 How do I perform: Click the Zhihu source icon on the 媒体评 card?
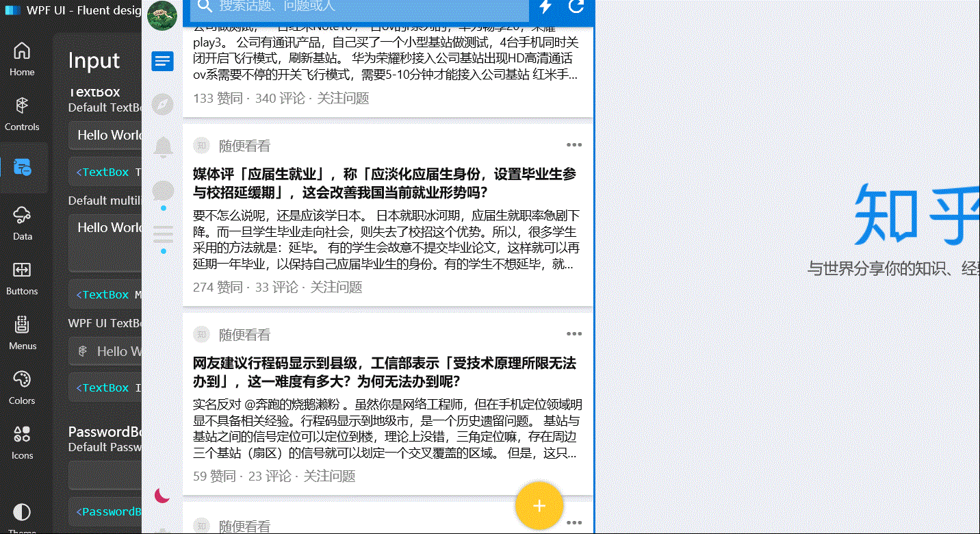coord(201,145)
